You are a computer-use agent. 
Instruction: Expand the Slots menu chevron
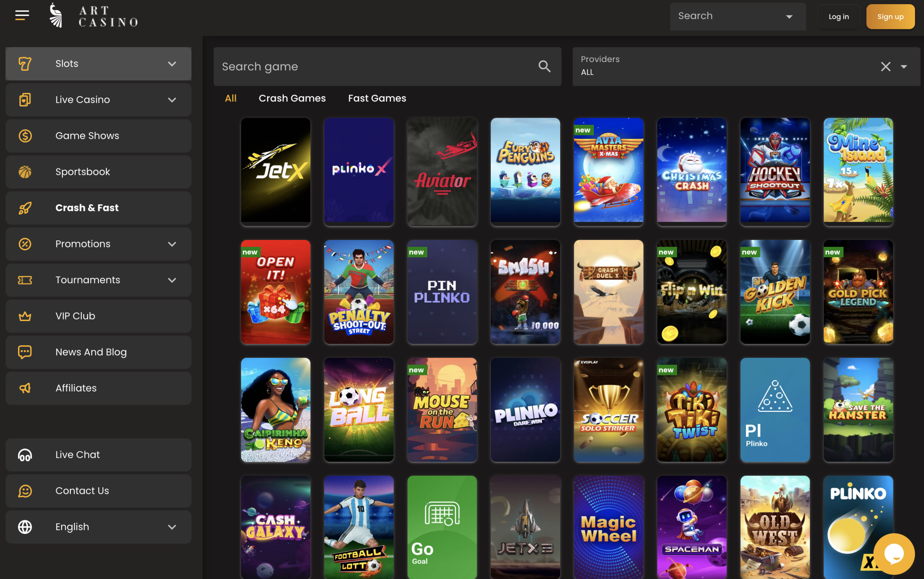click(172, 64)
